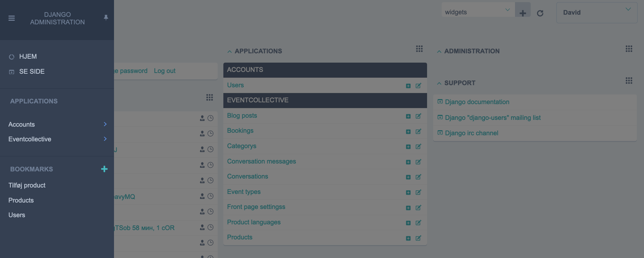Click the add dashboard widget plus button
The image size is (644, 258).
click(522, 13)
